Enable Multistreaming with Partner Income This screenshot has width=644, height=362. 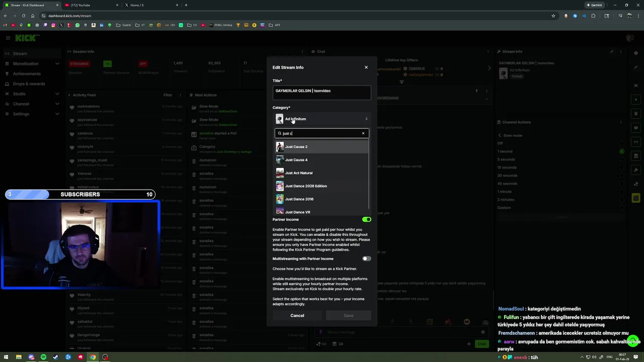(366, 259)
